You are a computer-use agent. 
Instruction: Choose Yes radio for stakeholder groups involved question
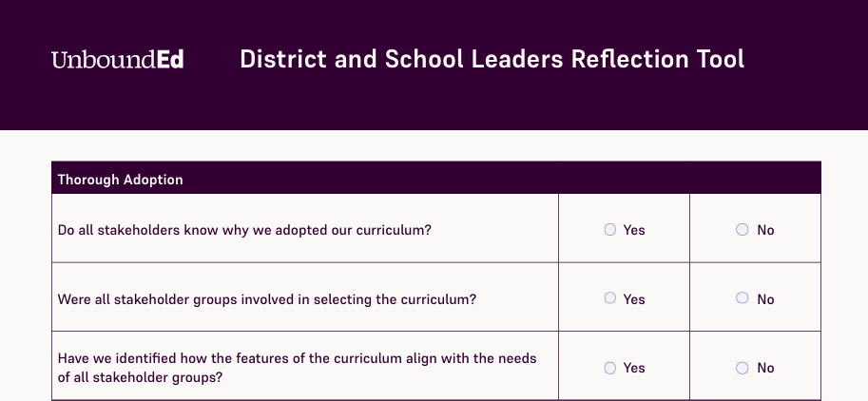coord(610,298)
